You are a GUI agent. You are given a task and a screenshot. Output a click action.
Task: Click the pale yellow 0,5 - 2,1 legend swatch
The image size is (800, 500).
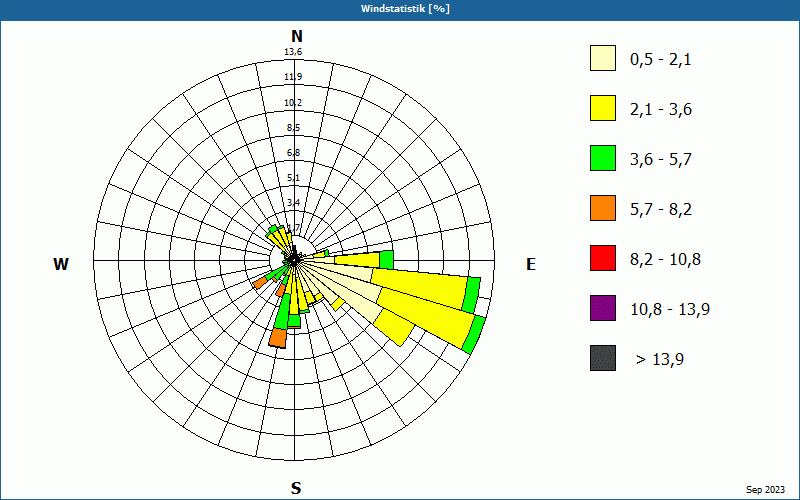[x=603, y=58]
